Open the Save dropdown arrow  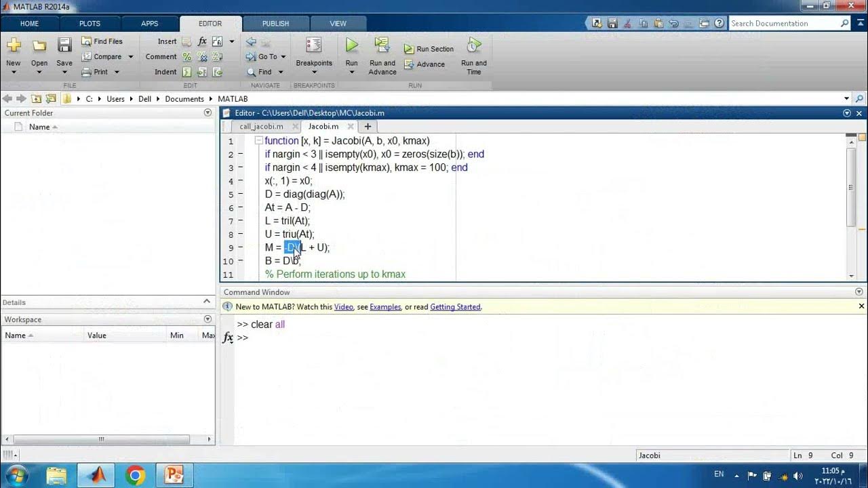click(x=64, y=72)
